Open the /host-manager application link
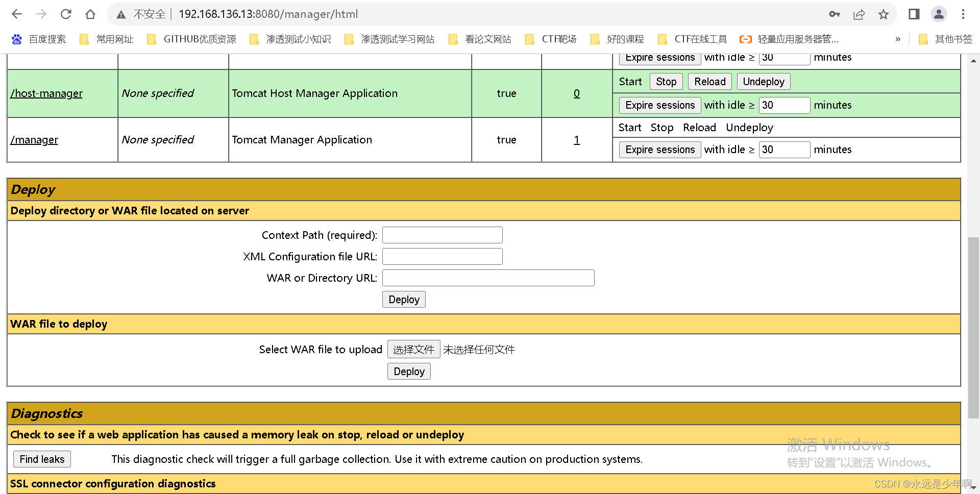Screen dimensions: 980x494 (x=46, y=93)
